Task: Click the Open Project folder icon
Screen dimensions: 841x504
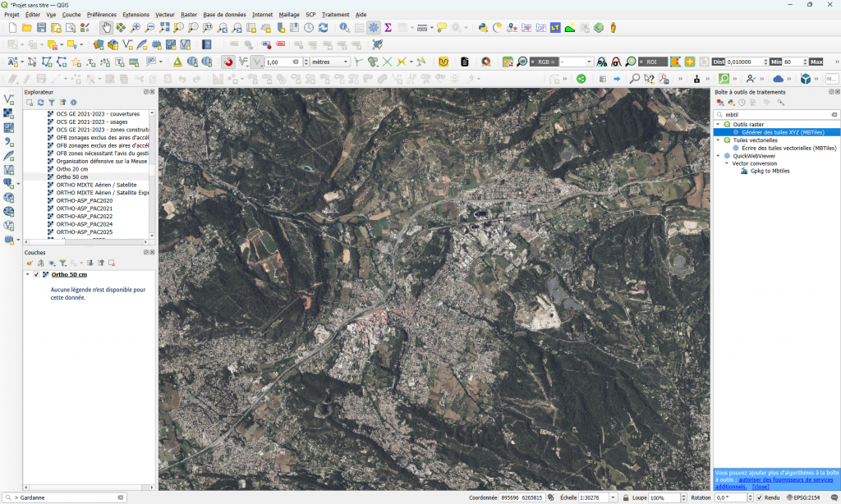Action: click(x=27, y=27)
